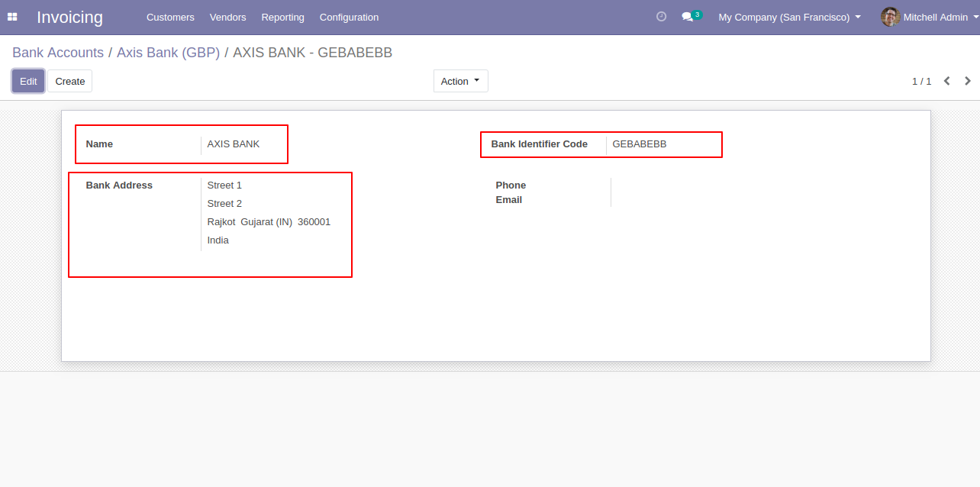
Task: Click the 360001 zip code
Action: (x=314, y=221)
